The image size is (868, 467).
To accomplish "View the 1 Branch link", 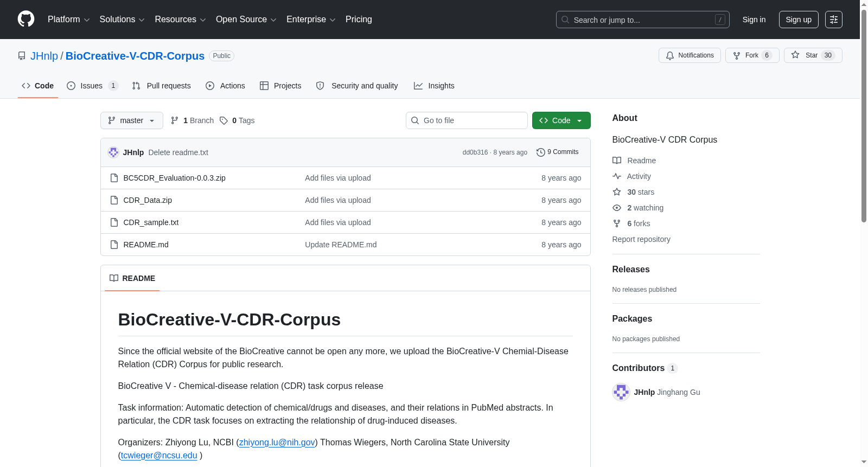I will tap(193, 120).
